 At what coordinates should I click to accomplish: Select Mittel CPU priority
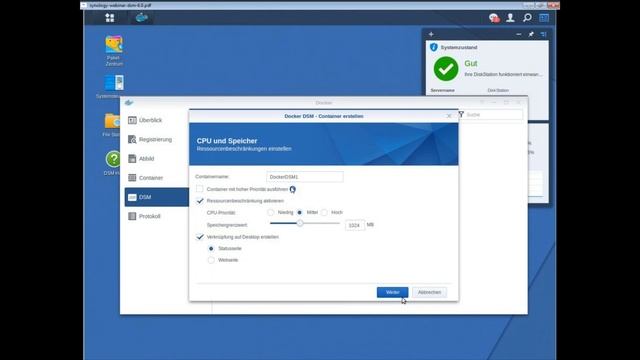coord(300,212)
